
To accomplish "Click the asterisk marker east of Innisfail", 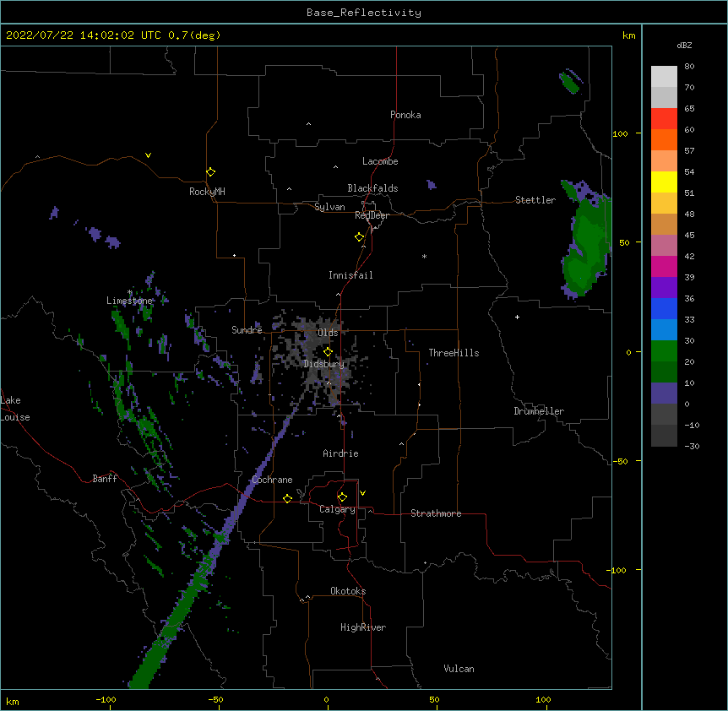I will click(424, 257).
